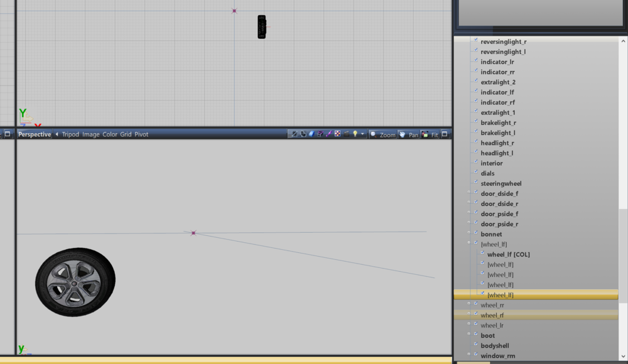Click the arrow beside Tripod label
The width and height of the screenshot is (628, 364).
57,134
